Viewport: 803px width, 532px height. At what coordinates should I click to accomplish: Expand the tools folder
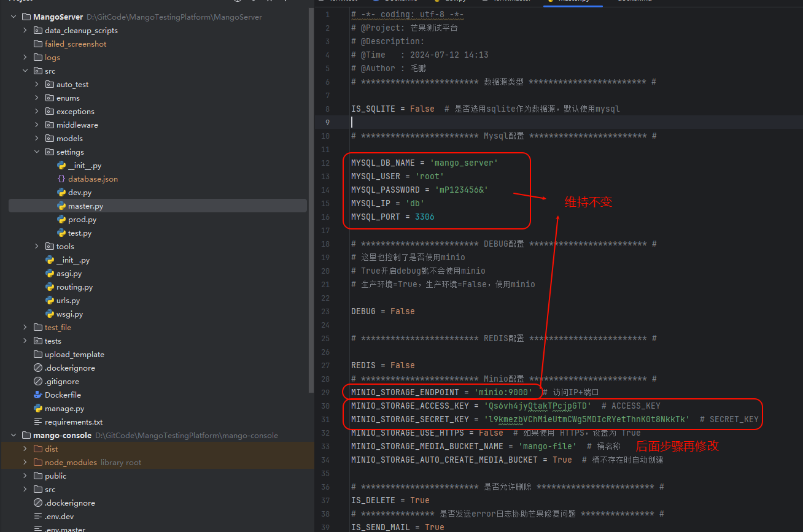(36, 246)
